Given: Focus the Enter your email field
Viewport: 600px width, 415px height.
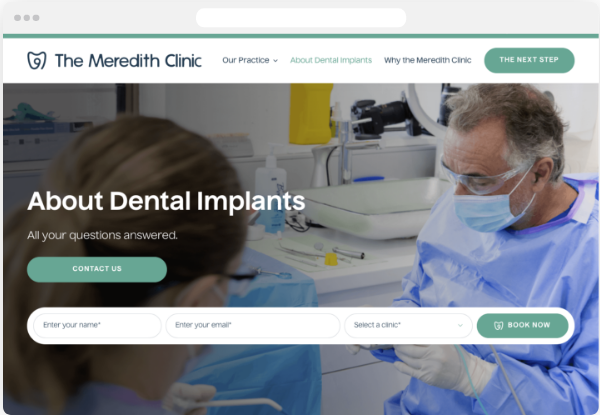Looking at the screenshot, I should [x=253, y=325].
